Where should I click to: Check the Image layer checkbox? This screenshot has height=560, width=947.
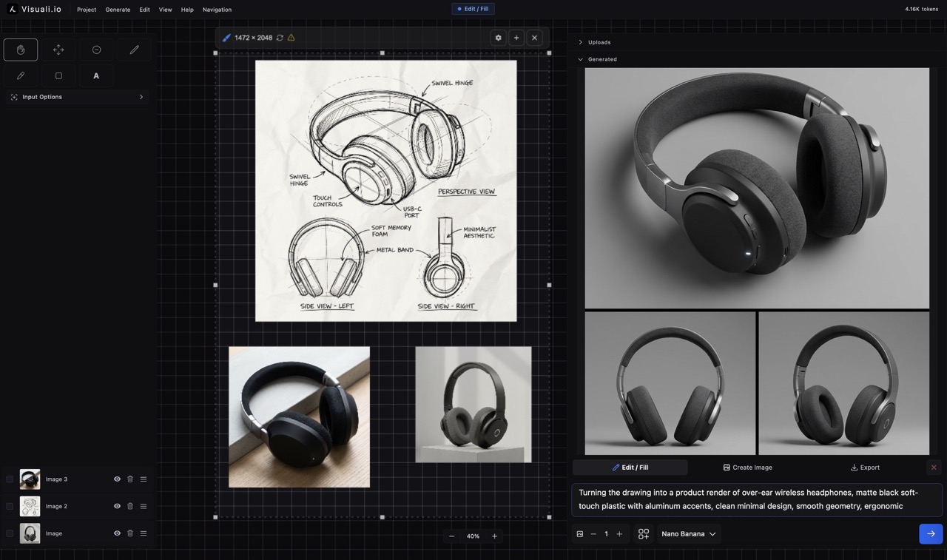click(10, 533)
